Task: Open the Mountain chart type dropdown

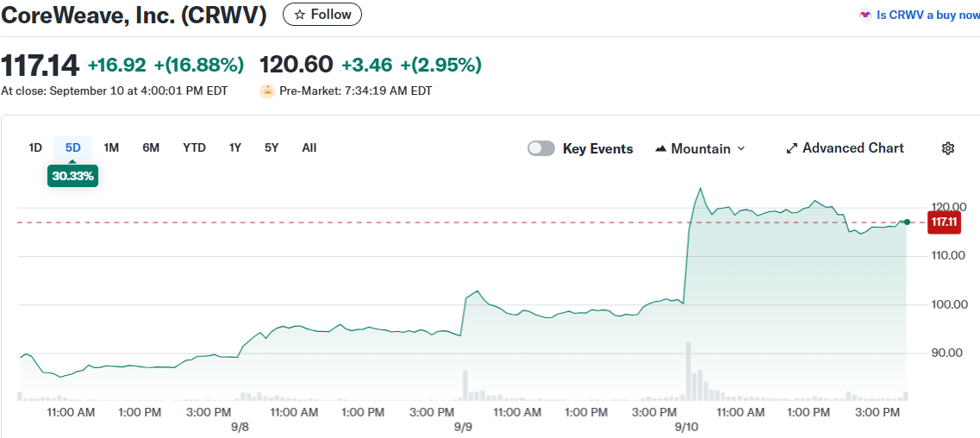Action: point(700,148)
